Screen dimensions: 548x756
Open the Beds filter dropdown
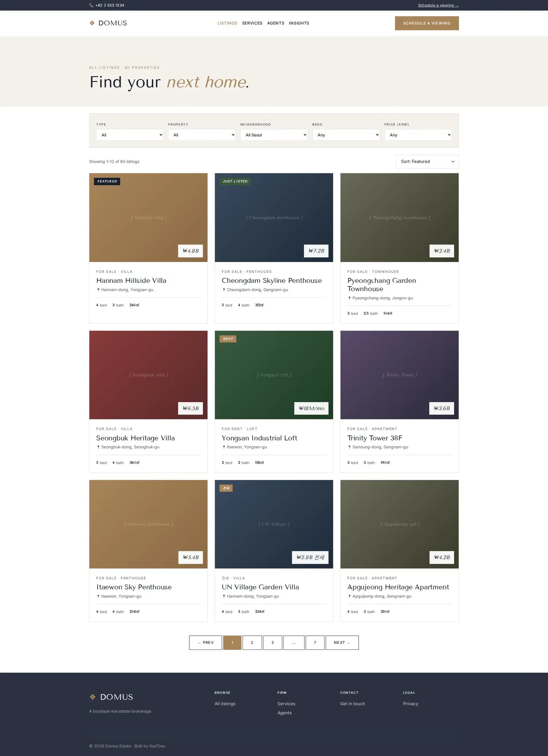(x=346, y=135)
